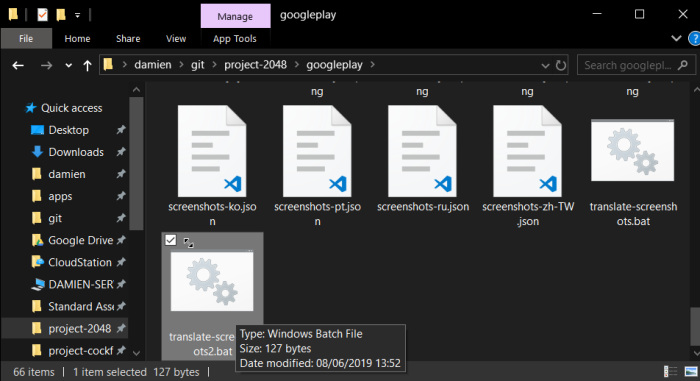Go forward with the right arrow
Image resolution: width=700 pixels, height=381 pixels.
tap(46, 66)
